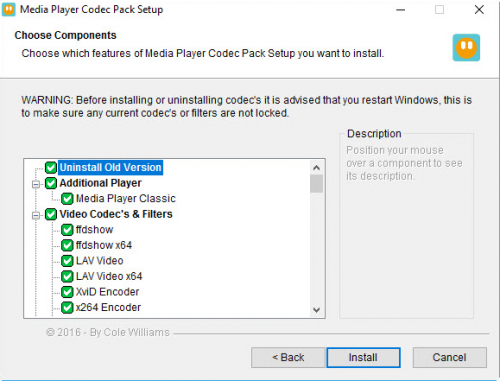Uncheck the x264 Encoder checkbox

(x=67, y=307)
